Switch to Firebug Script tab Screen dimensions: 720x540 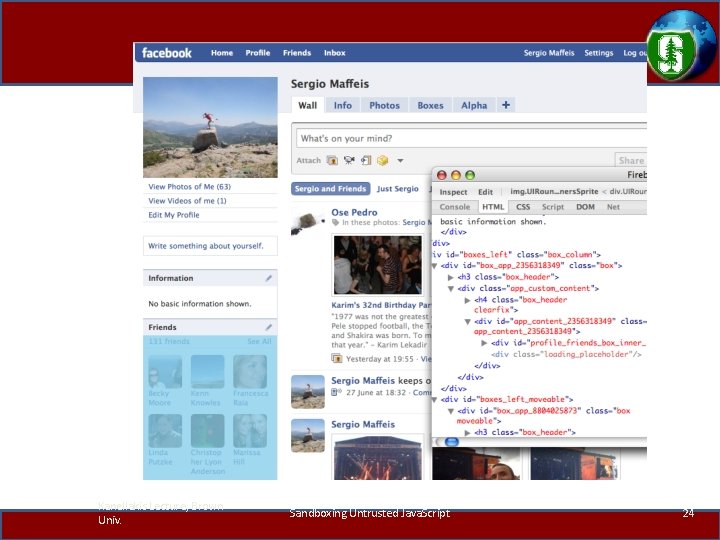pos(552,207)
